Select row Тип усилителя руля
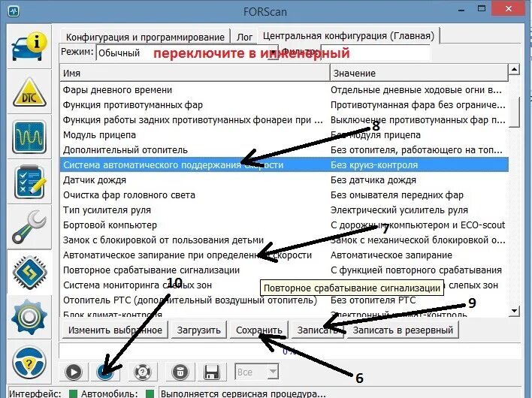Image resolution: width=532 pixels, height=398 pixels. tap(284, 210)
